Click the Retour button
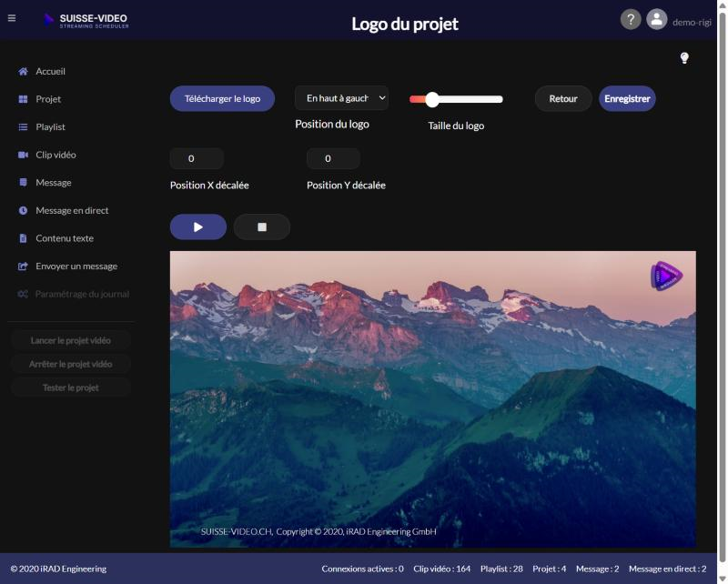This screenshot has width=728, height=584. 563,98
